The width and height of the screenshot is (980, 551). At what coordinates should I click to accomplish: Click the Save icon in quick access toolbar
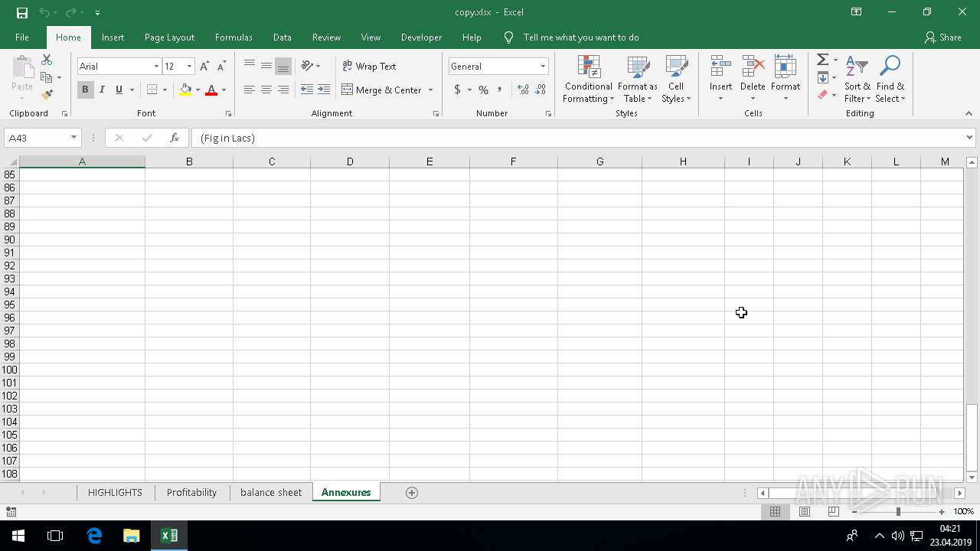click(22, 12)
